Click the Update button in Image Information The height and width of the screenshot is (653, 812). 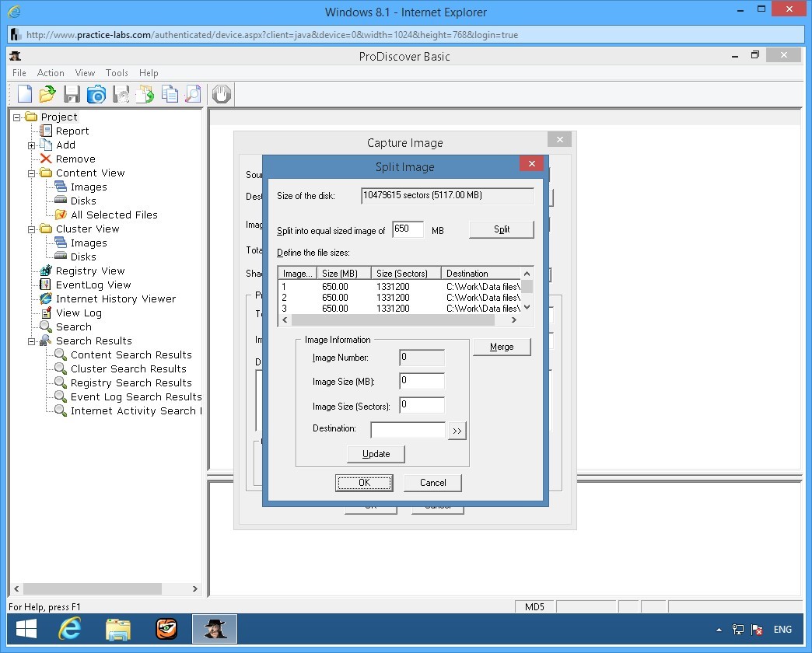(376, 454)
